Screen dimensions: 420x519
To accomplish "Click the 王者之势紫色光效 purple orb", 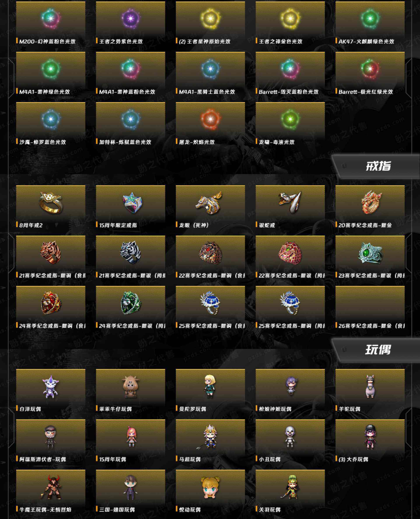I will [x=130, y=18].
